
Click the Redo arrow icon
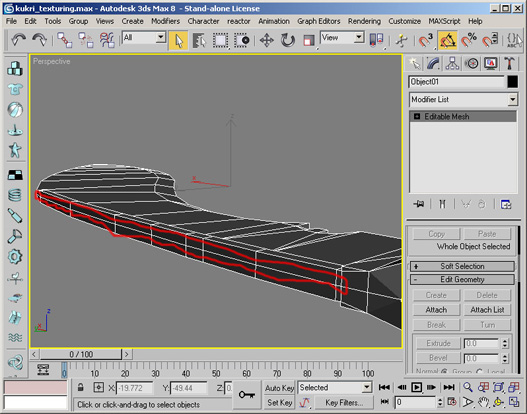tap(39, 40)
